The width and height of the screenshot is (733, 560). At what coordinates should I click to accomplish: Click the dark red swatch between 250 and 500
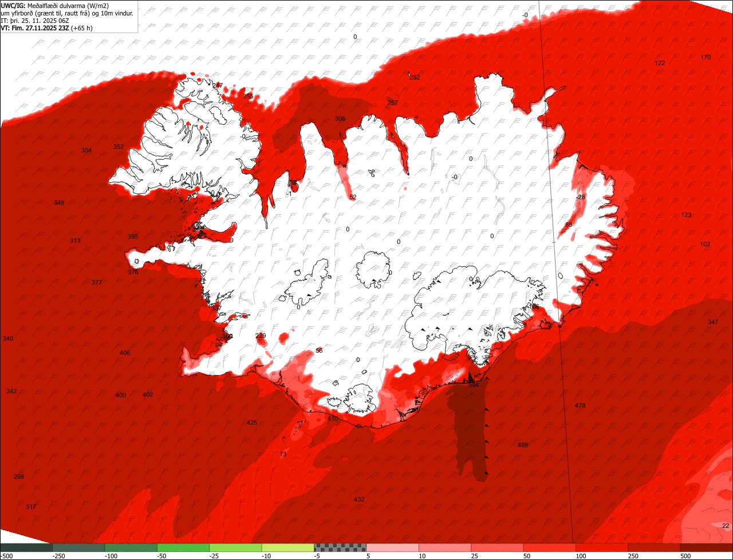[655, 547]
